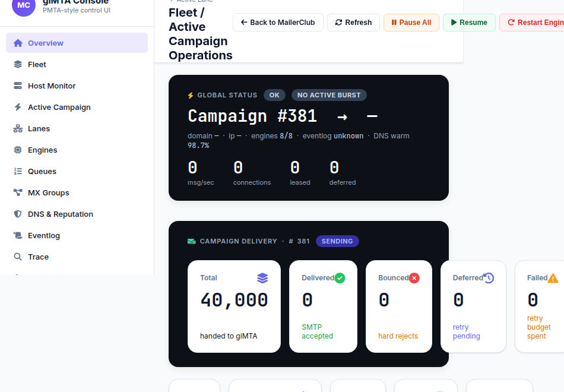
Task: Click the Deferred retry pending card
Action: [x=473, y=306]
